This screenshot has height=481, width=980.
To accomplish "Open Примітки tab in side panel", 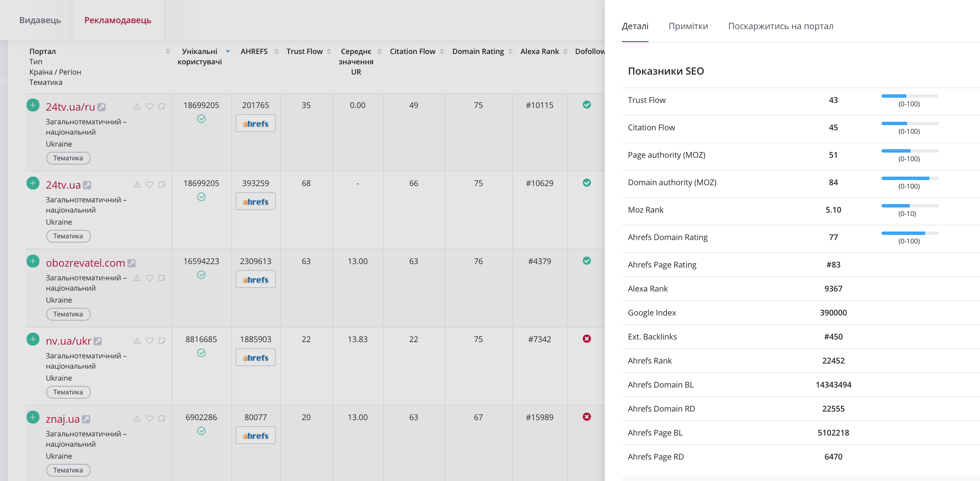I will point(688,26).
